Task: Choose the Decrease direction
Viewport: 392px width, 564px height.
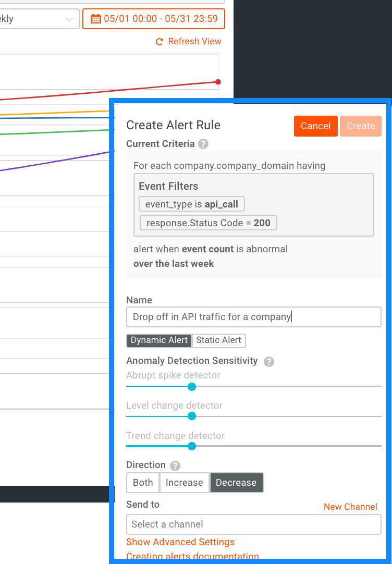Action: [x=236, y=482]
